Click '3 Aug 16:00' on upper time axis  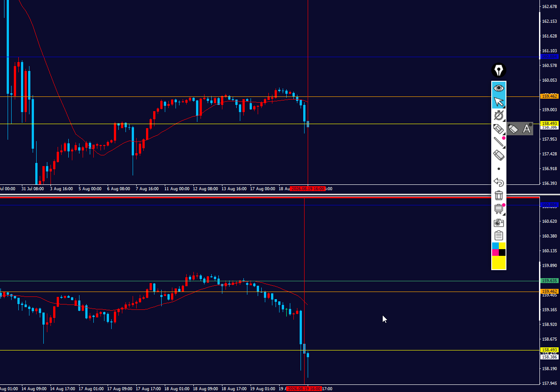(61, 189)
